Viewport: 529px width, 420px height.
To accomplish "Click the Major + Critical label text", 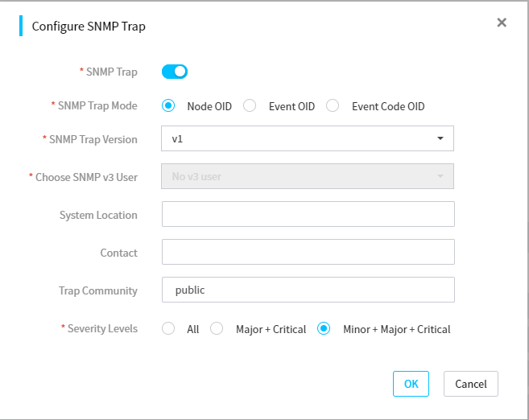I will pyautogui.click(x=271, y=329).
